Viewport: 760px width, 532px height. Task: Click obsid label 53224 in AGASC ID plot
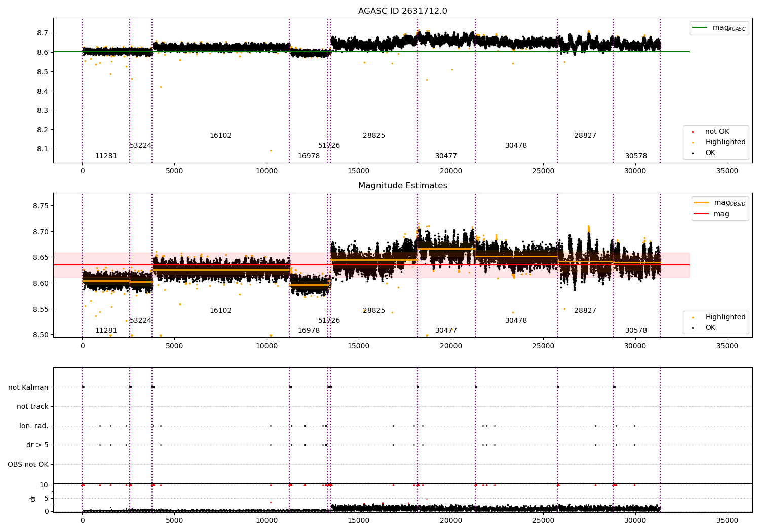(x=141, y=146)
